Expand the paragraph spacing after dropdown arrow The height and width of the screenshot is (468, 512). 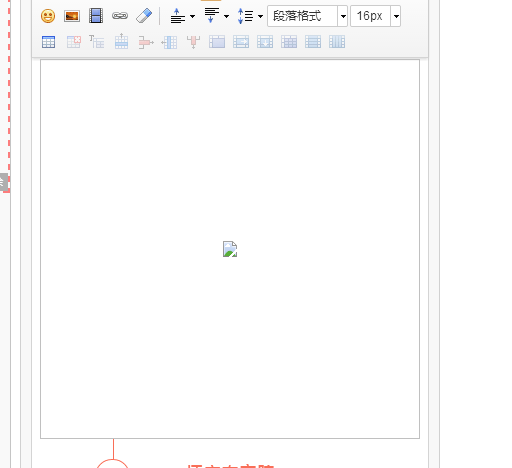[x=227, y=16]
